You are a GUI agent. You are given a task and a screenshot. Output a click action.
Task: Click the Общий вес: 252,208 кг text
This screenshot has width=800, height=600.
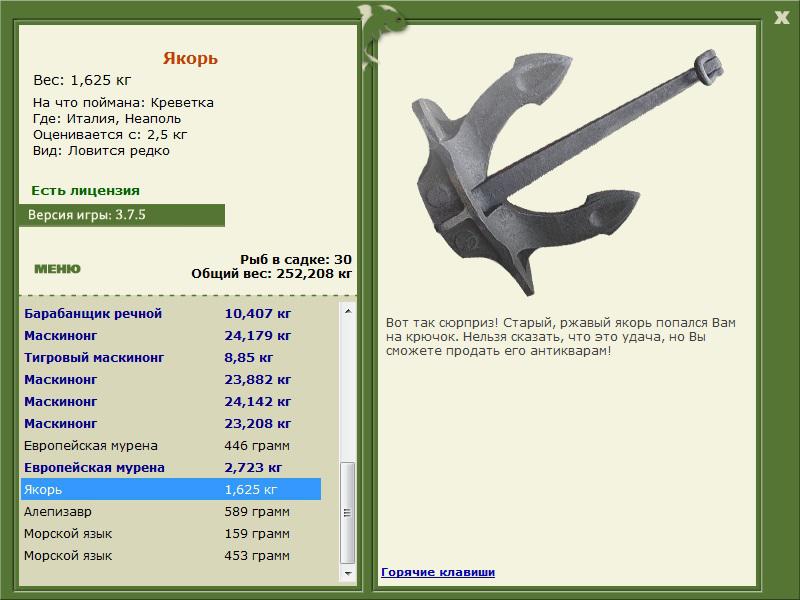(271, 273)
